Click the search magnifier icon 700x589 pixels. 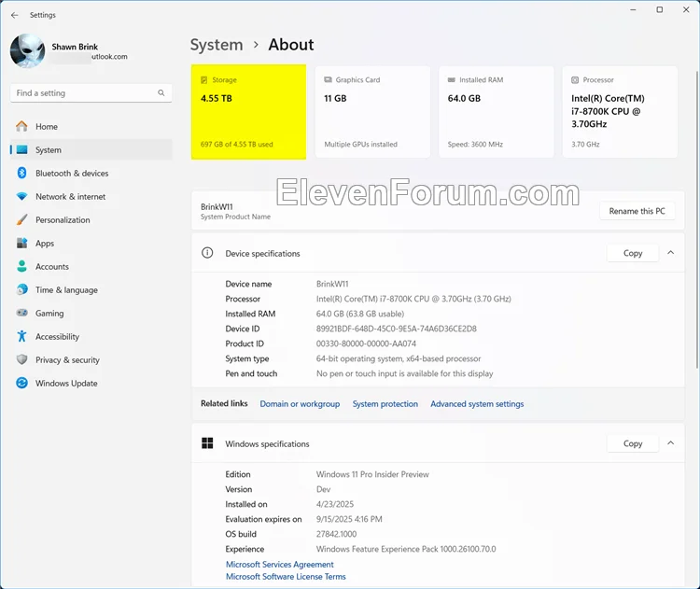click(161, 93)
